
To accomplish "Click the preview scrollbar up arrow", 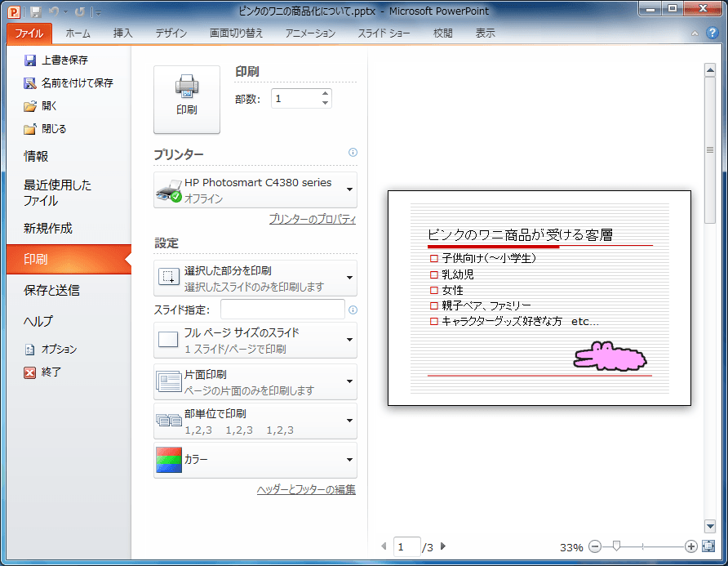I will coord(710,70).
